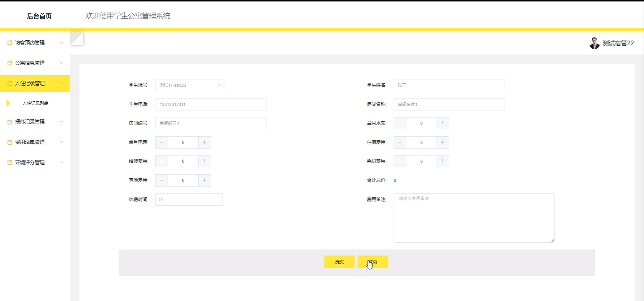
Task: Decrease 耗材费用 with the minus button
Action: click(400, 161)
